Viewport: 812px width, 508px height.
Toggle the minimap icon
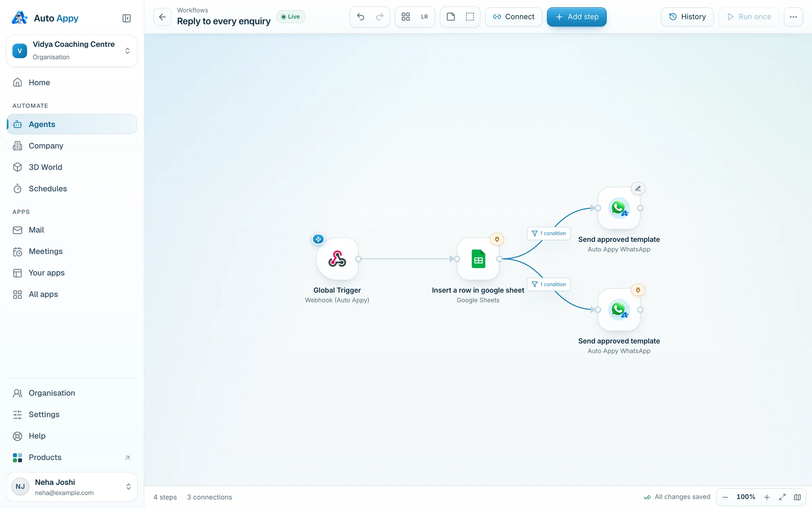797,497
